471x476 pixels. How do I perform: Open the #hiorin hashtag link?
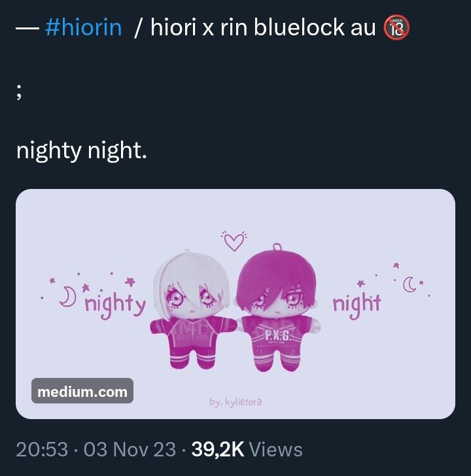pos(84,27)
